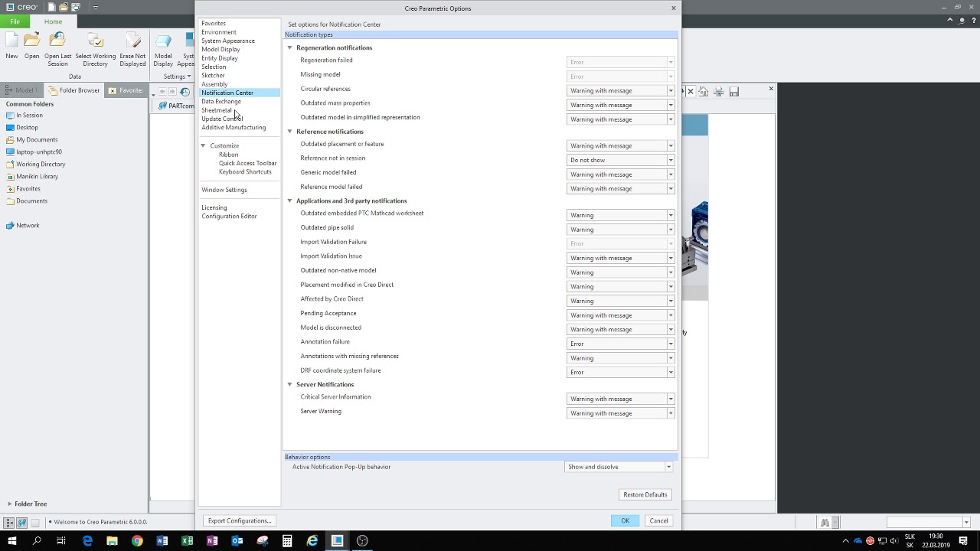Click the Windows Start button
980x551 pixels.
(x=11, y=541)
